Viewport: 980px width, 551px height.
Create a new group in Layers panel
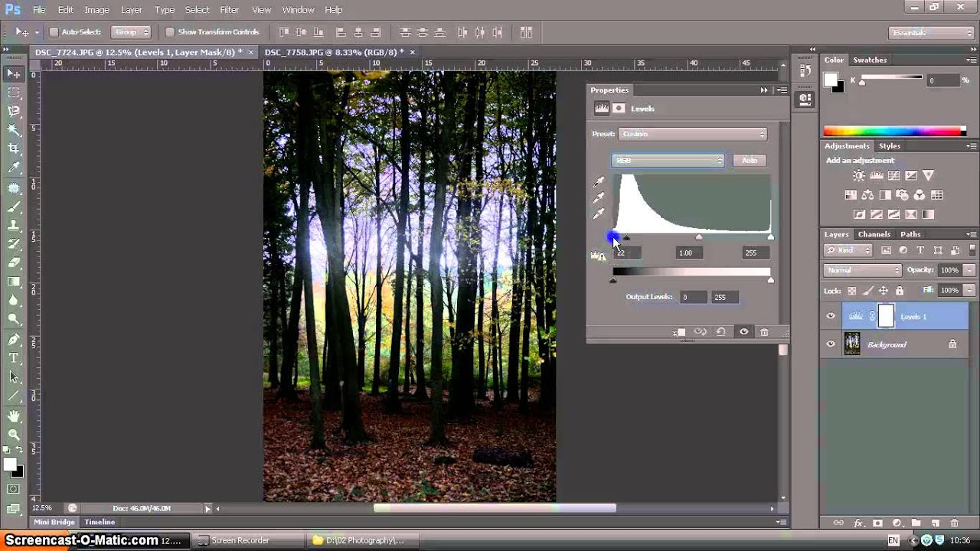(916, 523)
